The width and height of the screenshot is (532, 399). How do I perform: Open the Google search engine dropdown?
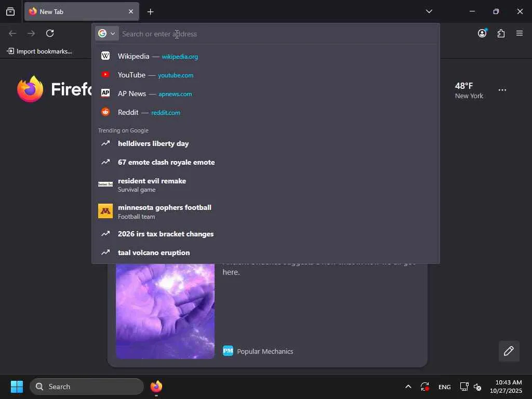(x=107, y=33)
